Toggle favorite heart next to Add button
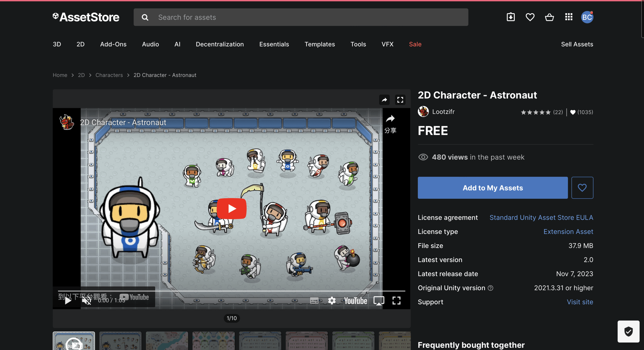The height and width of the screenshot is (350, 644). pyautogui.click(x=582, y=188)
